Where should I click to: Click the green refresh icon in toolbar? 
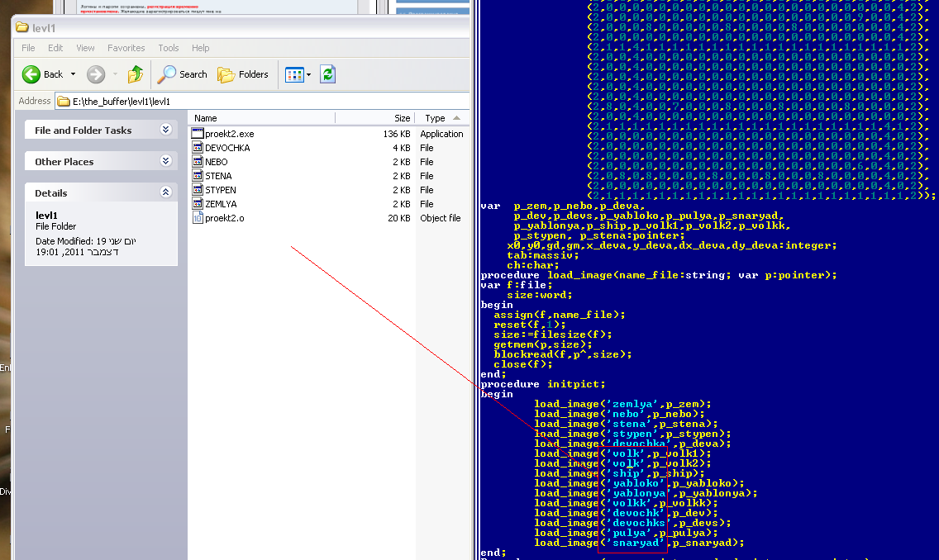(328, 74)
